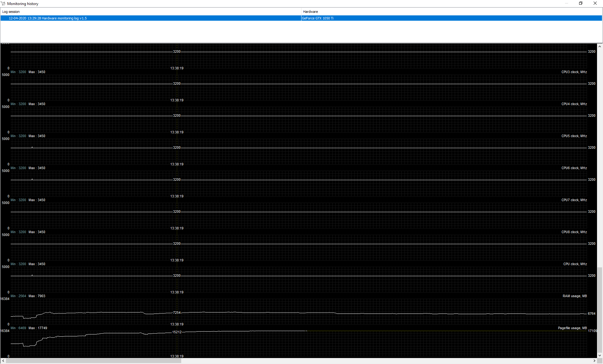Click the Monitoring history app icon
This screenshot has width=603, height=364.
click(x=3, y=3)
